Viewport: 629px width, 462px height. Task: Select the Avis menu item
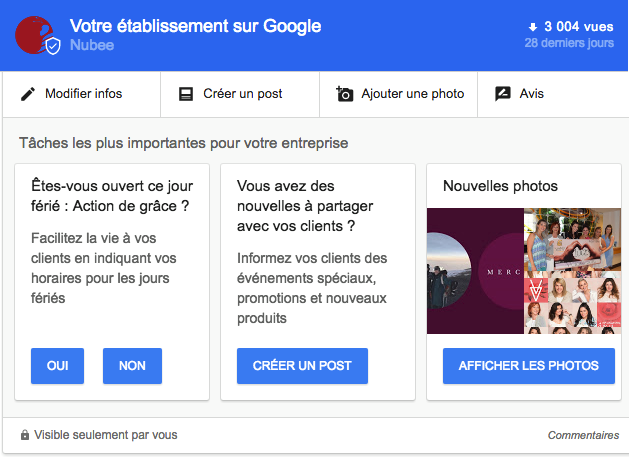[x=532, y=94]
